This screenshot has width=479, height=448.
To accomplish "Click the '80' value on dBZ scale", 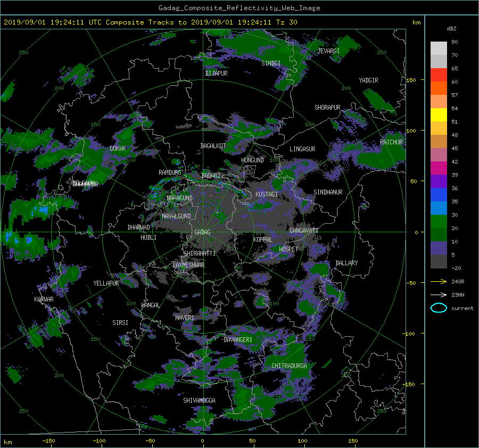I will (x=455, y=42).
